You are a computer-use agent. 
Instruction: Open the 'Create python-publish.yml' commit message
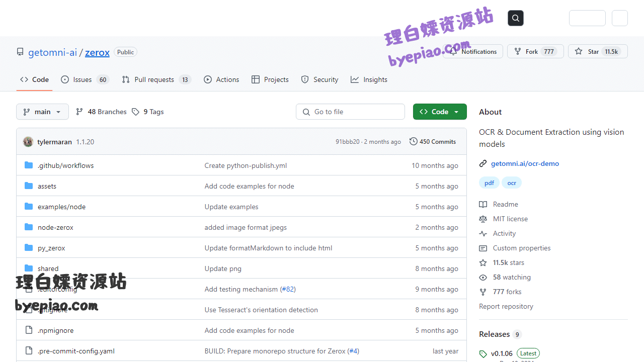[x=246, y=165]
